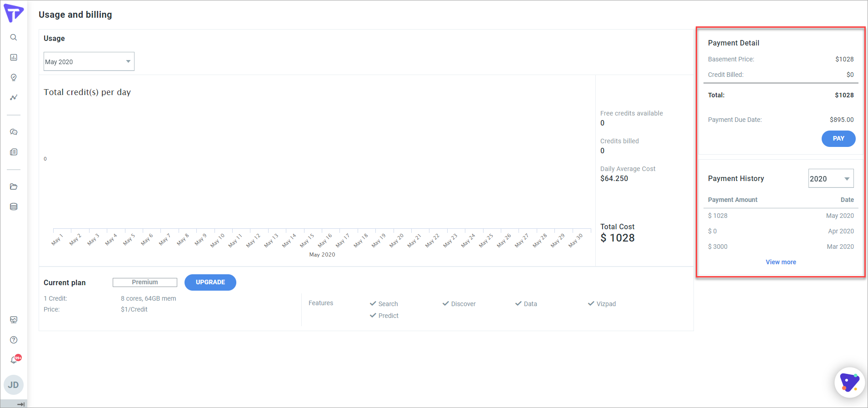Open the May 2020 usage month dropdown
Viewport: 868px width, 408px height.
(x=89, y=61)
